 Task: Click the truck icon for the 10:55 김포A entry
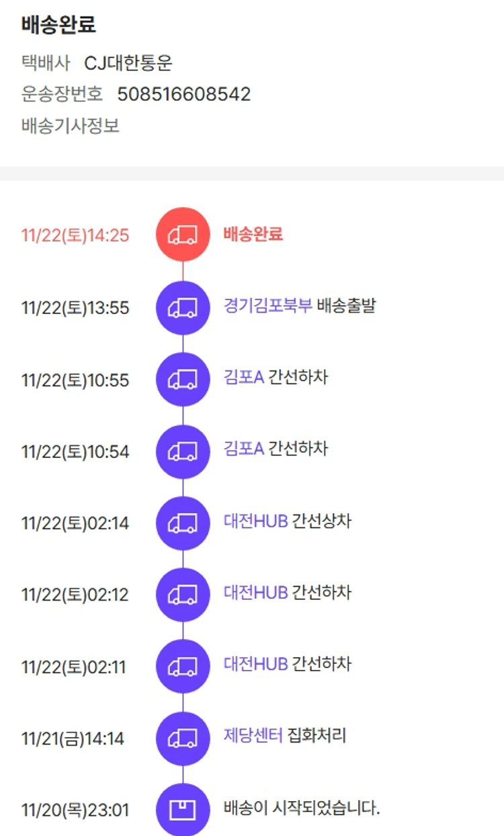183,379
